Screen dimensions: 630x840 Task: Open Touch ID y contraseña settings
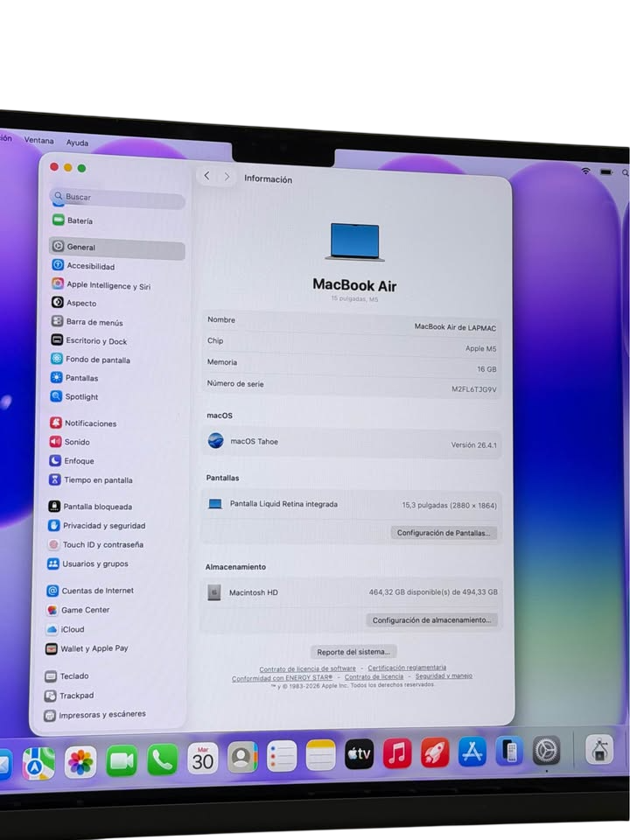[x=95, y=544]
